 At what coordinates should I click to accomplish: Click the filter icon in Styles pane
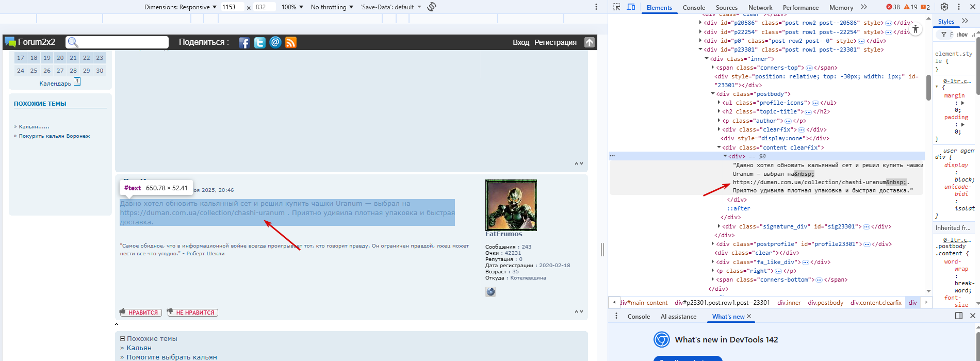(x=943, y=35)
